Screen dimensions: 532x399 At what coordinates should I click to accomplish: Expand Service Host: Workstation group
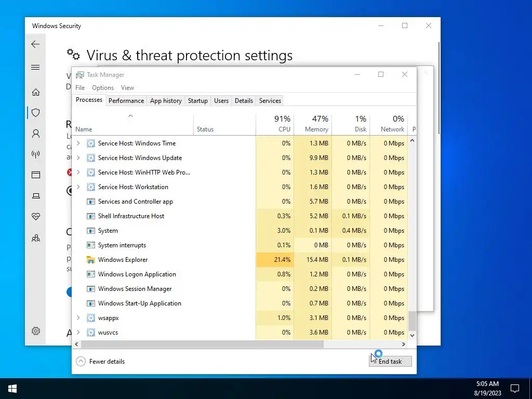click(x=78, y=187)
